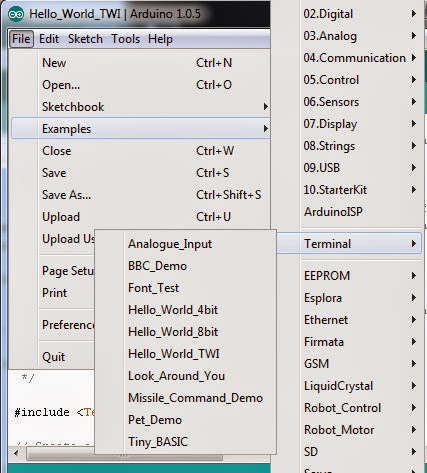Open the Tiny_BASIC example sketch
Image resolution: width=427 pixels, height=473 pixels.
[x=186, y=442]
